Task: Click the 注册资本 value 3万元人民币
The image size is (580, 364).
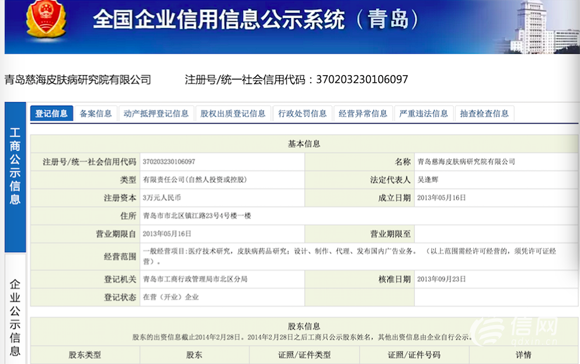Action: coord(162,198)
